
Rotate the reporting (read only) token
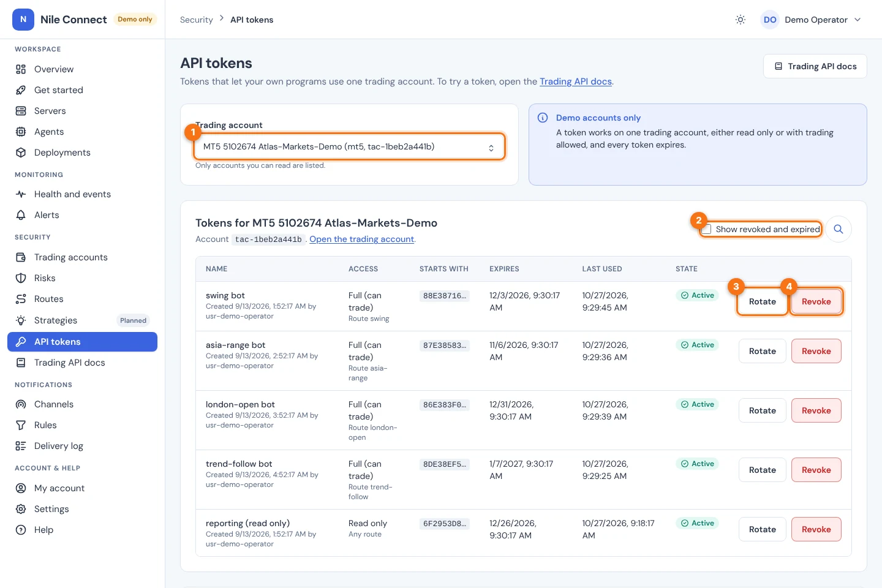[763, 529]
